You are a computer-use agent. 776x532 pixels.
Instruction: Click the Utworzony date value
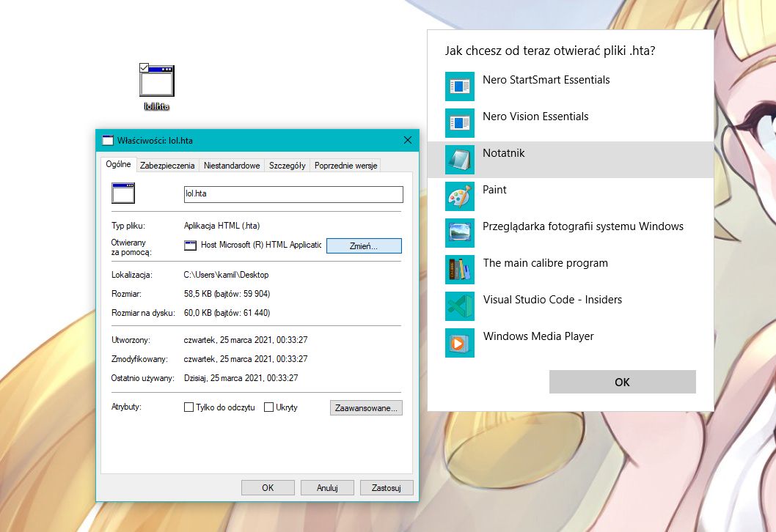[246, 340]
